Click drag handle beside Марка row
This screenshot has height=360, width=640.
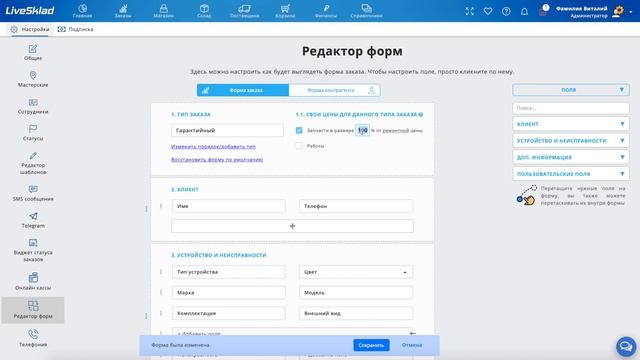pos(161,293)
